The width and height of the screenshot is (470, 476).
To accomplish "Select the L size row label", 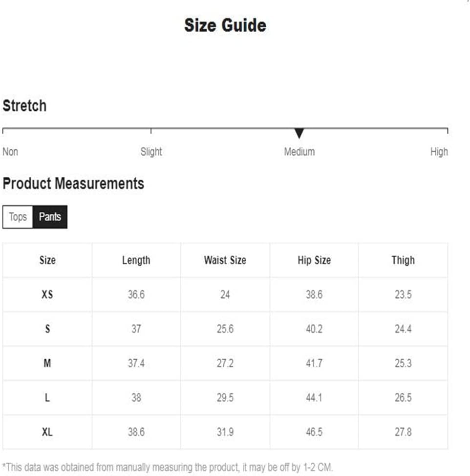I will click(x=47, y=397).
